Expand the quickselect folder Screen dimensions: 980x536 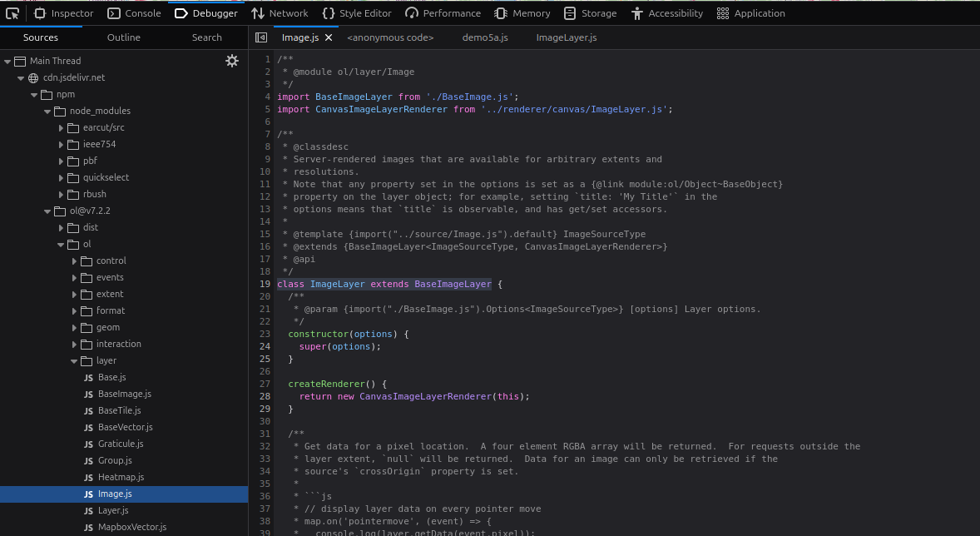[x=62, y=177]
